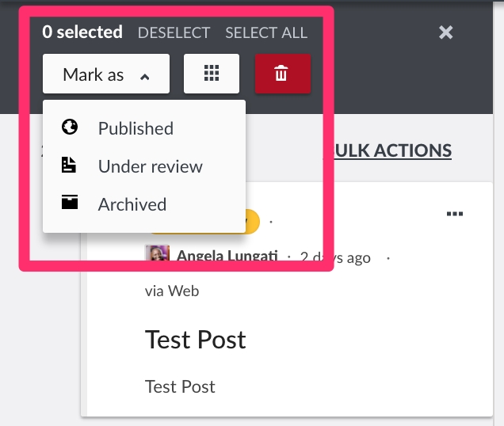
Task: Choose Published from the Mark as menu
Action: (136, 128)
